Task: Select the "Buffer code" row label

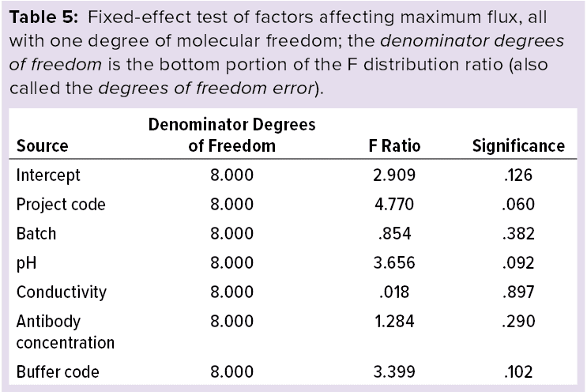Action: (58, 371)
